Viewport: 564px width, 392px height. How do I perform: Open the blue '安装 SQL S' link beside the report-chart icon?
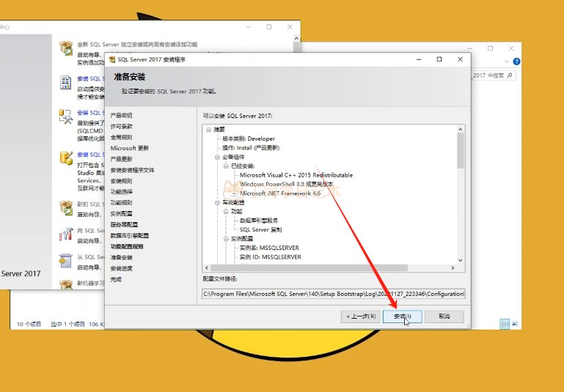pyautogui.click(x=91, y=78)
